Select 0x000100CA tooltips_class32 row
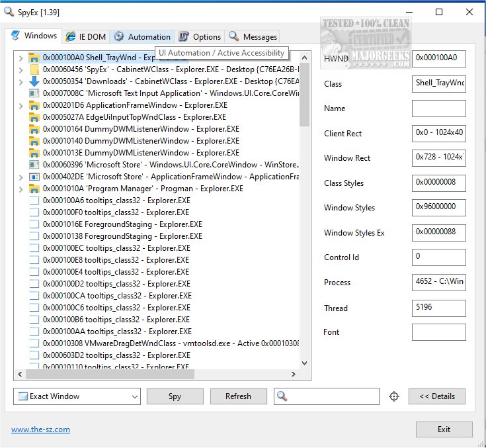 tap(117, 296)
